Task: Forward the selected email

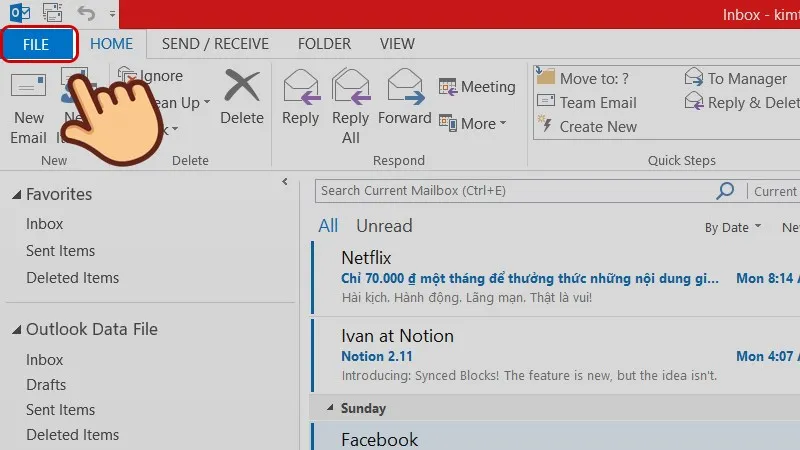Action: click(405, 97)
